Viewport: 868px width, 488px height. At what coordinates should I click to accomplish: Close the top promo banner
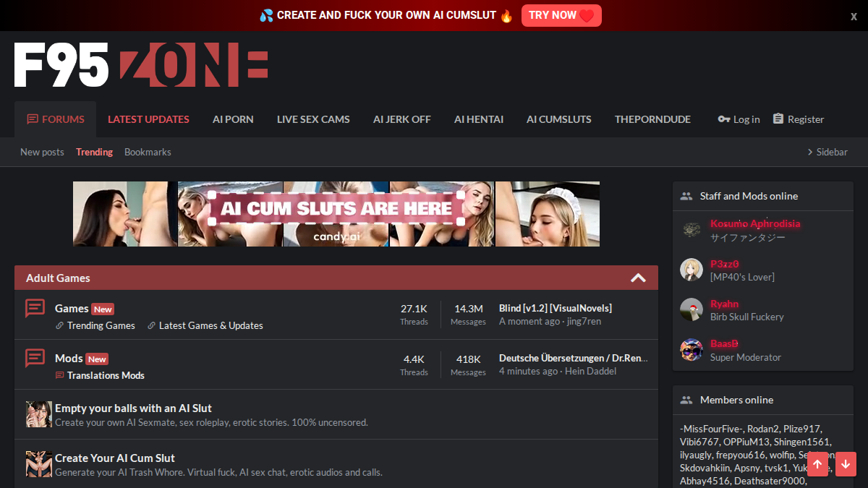click(854, 16)
